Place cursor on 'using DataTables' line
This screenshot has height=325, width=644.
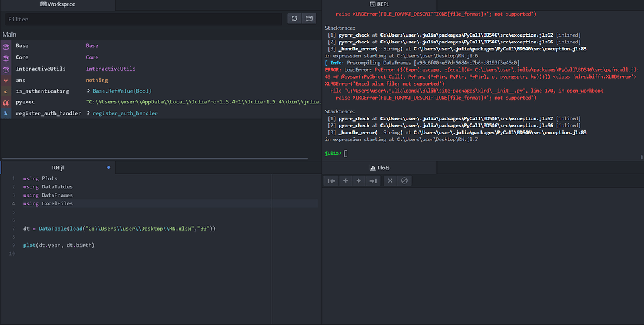click(x=48, y=186)
